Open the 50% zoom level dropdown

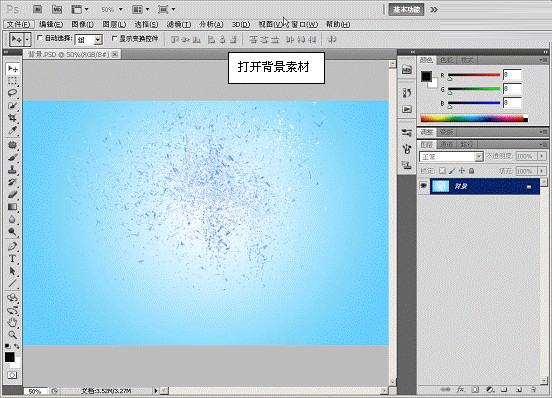120,10
